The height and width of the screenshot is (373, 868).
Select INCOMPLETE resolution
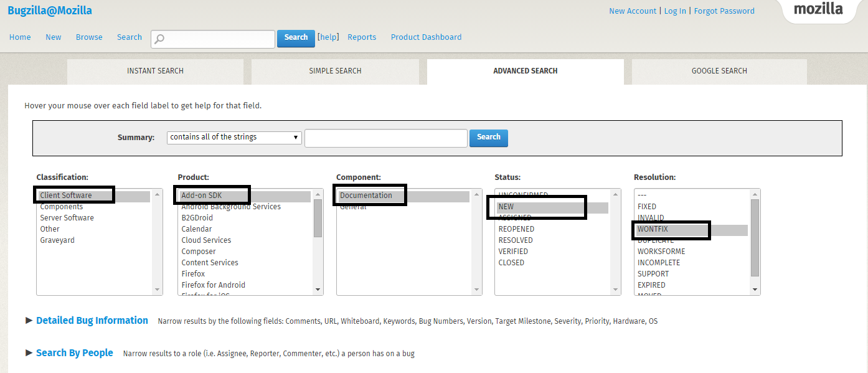tap(691, 263)
